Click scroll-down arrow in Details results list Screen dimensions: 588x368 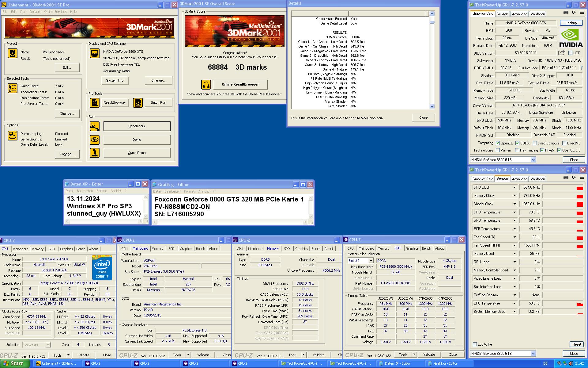(x=432, y=106)
